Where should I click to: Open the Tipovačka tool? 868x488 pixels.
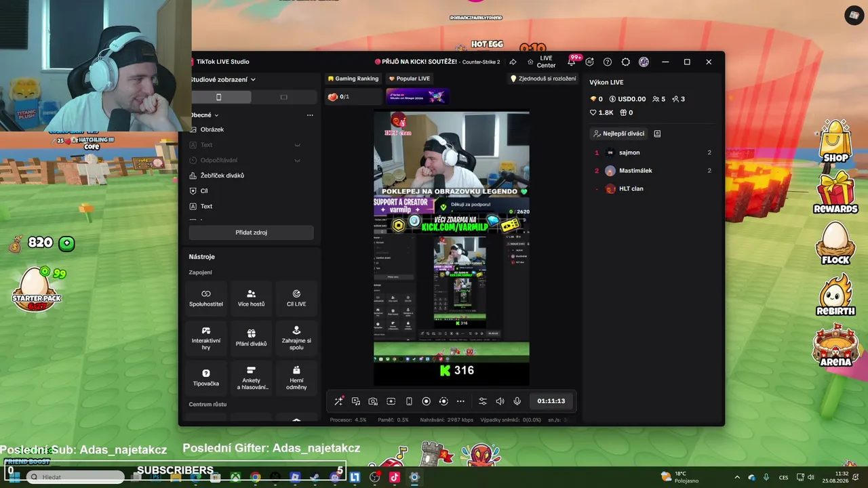coord(206,378)
